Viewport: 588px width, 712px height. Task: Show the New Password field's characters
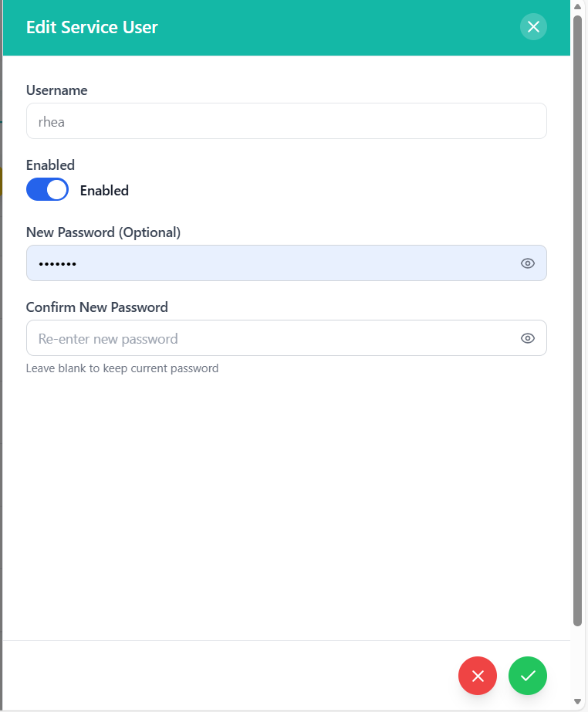pos(528,263)
